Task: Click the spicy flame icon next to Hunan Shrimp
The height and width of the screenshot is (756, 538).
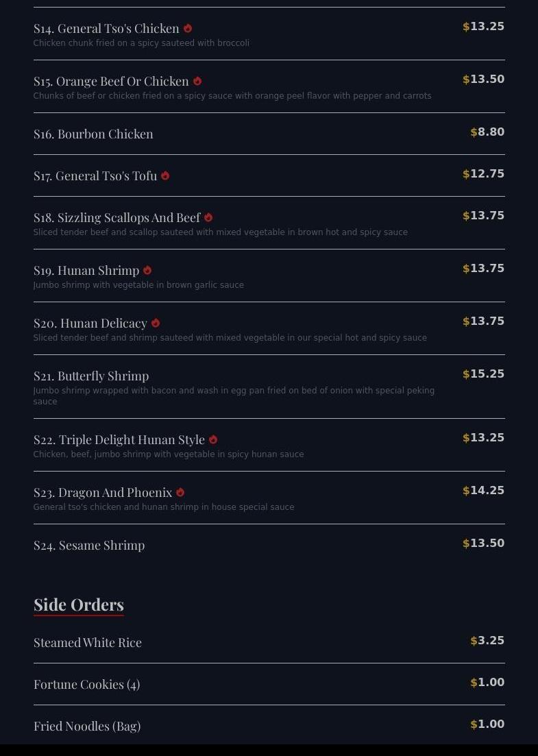Action: (x=147, y=271)
